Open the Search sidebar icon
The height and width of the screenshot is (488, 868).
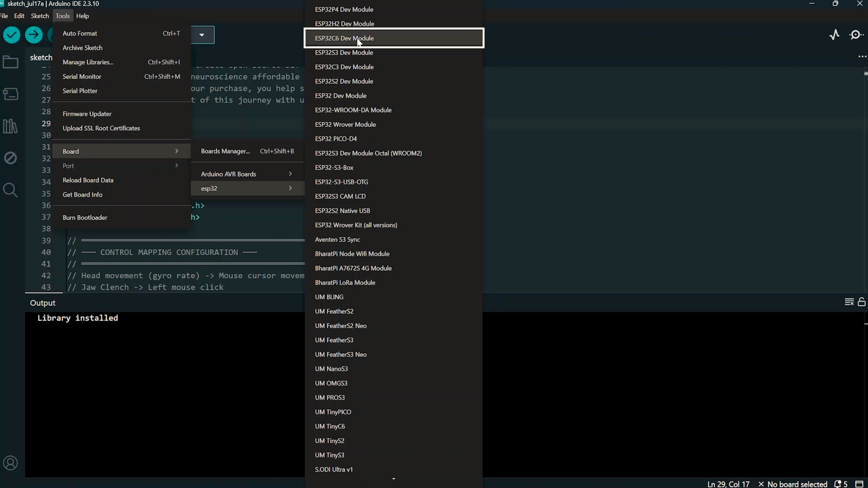pos(10,190)
